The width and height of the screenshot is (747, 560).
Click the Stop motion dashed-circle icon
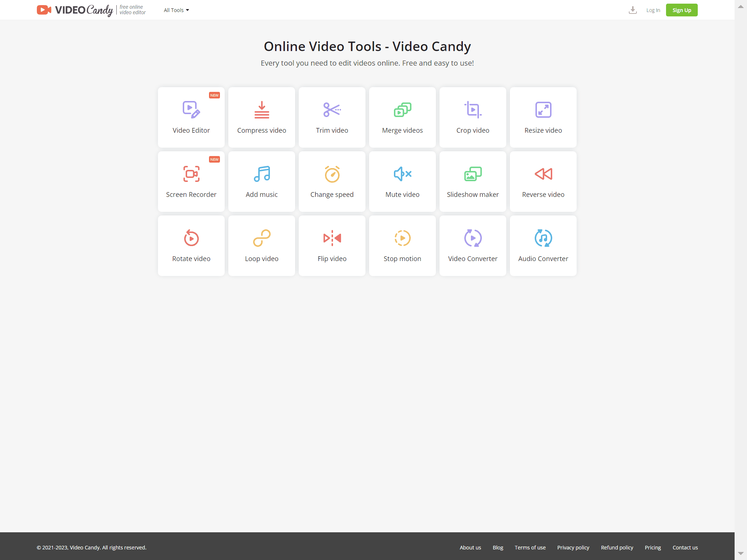coord(402,238)
